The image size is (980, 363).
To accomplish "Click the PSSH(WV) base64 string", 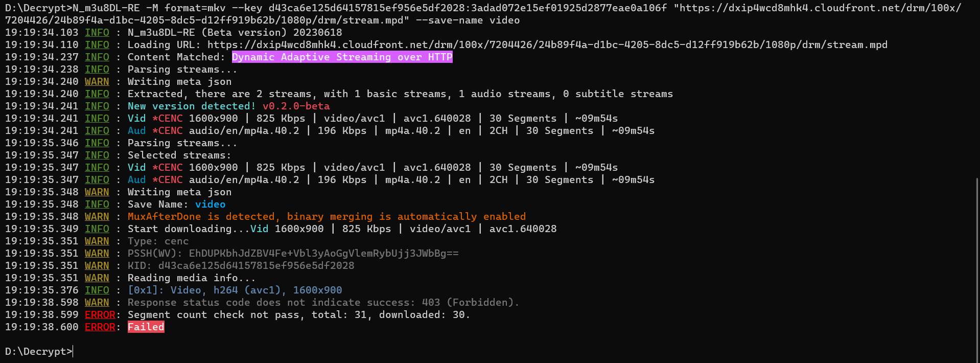I will (x=323, y=254).
